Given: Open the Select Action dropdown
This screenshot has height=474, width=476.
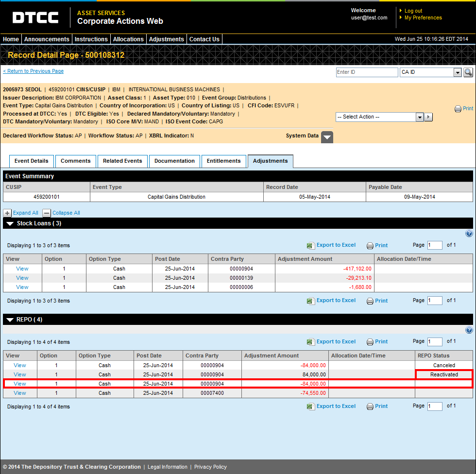Looking at the screenshot, I should (x=380, y=117).
